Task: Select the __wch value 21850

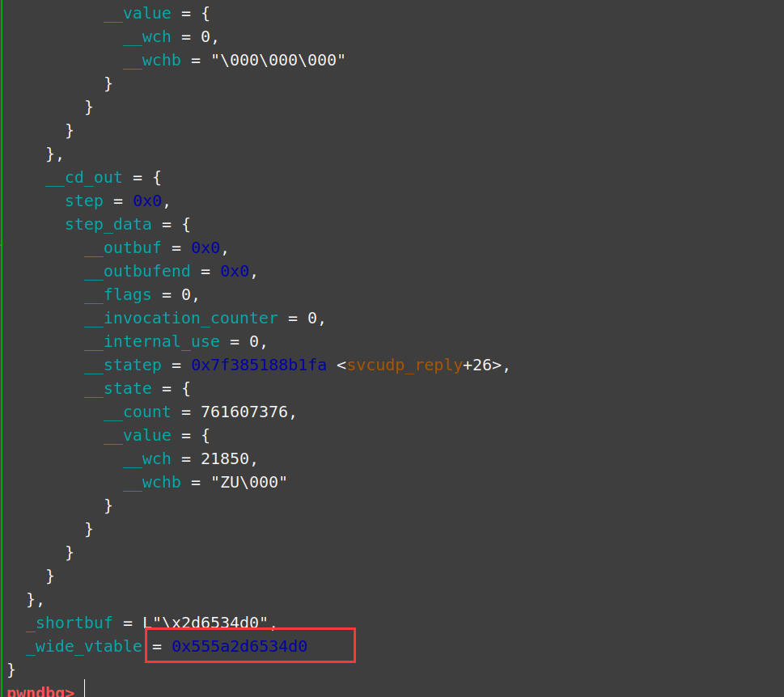Action: click(x=224, y=458)
